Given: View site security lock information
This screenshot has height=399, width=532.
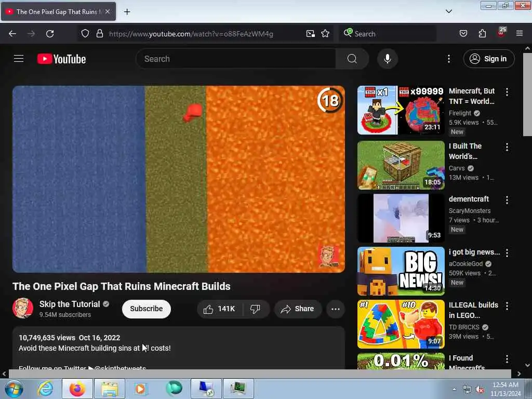Looking at the screenshot, I should click(x=99, y=34).
